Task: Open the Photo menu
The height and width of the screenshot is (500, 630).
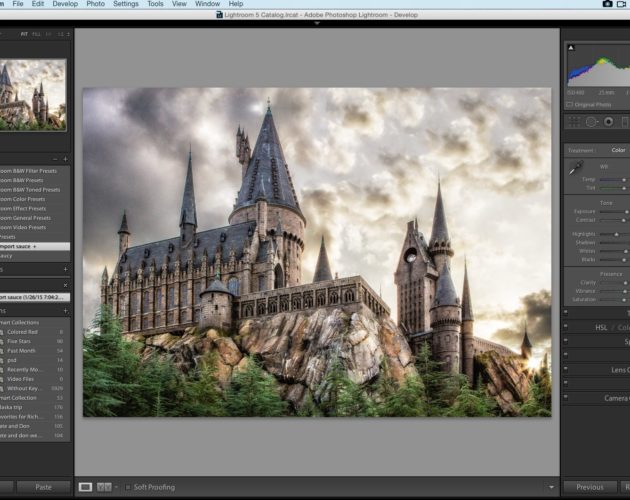Action: click(96, 4)
